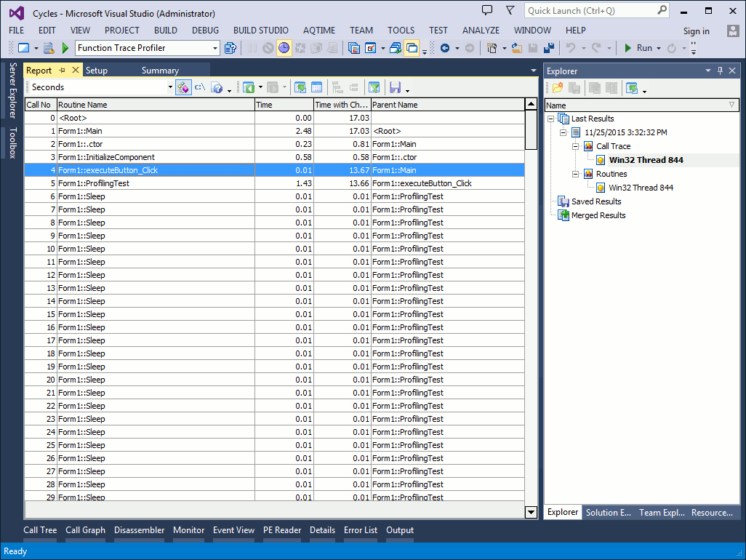
Task: Open the Server Explorer side tab
Action: click(x=13, y=90)
